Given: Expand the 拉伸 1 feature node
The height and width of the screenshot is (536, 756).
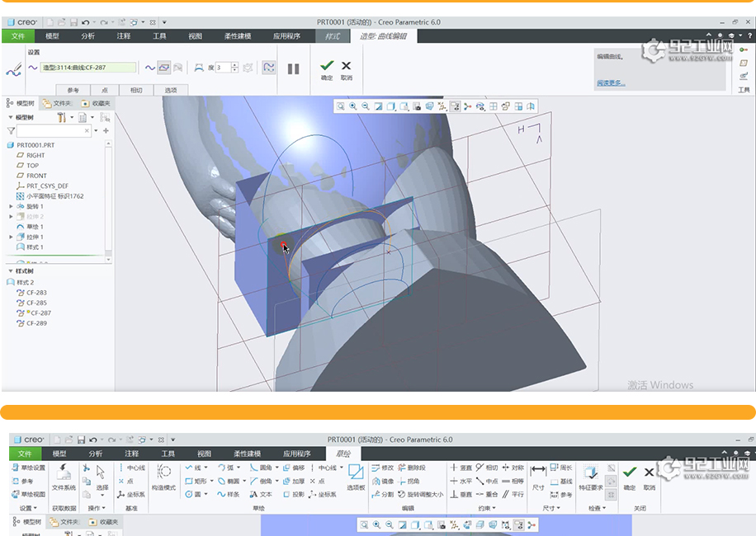Looking at the screenshot, I should (11, 237).
